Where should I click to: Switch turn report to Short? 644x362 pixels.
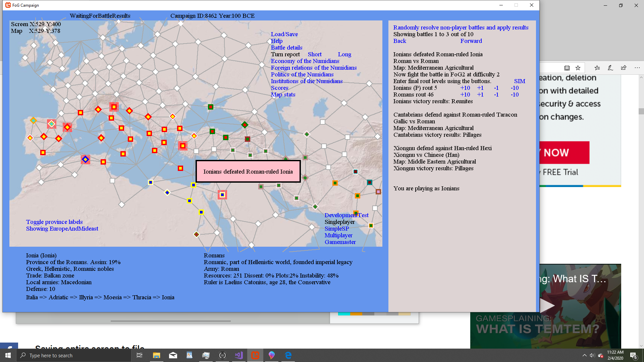click(x=315, y=54)
